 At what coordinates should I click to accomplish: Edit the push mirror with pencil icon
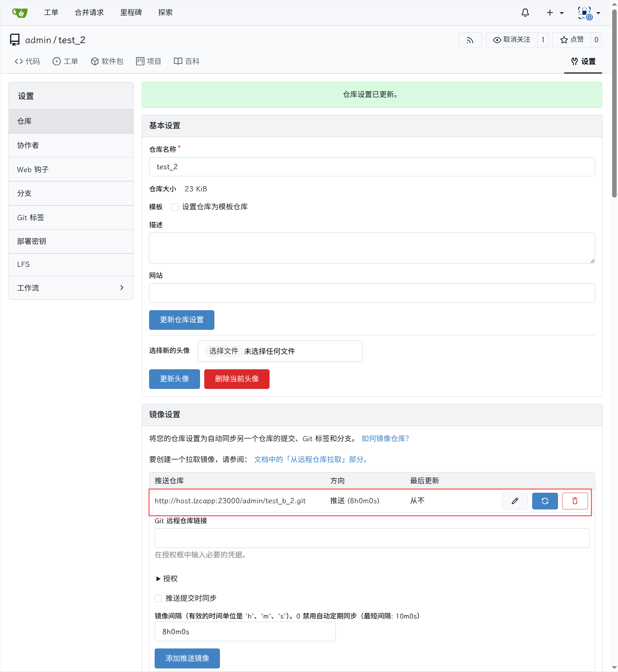tap(515, 501)
